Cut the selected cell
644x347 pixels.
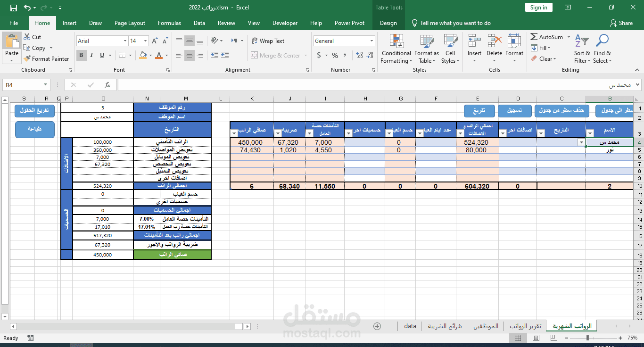click(x=32, y=37)
